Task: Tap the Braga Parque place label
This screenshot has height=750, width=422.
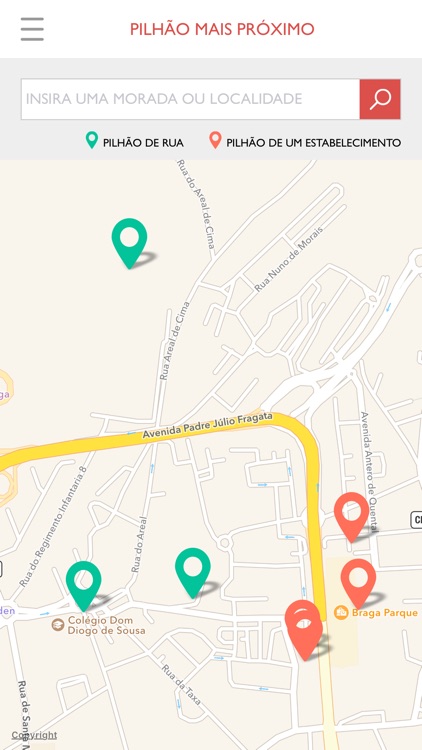Action: coord(385,613)
